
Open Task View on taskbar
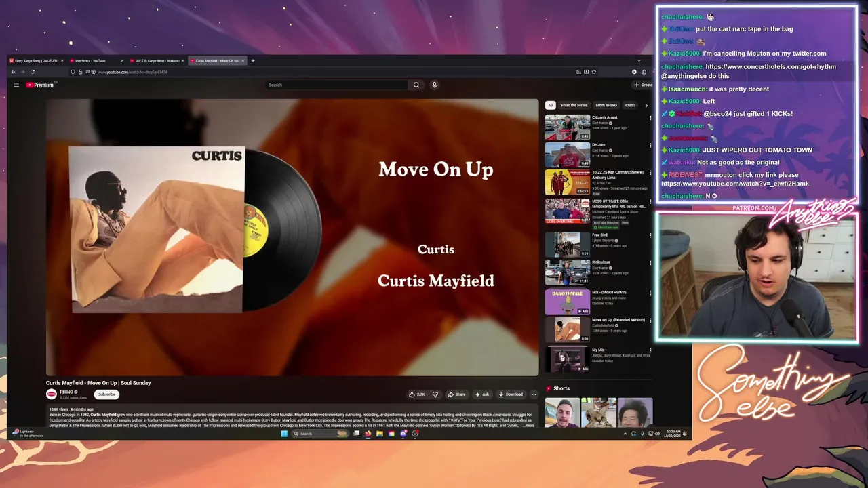pos(357,434)
